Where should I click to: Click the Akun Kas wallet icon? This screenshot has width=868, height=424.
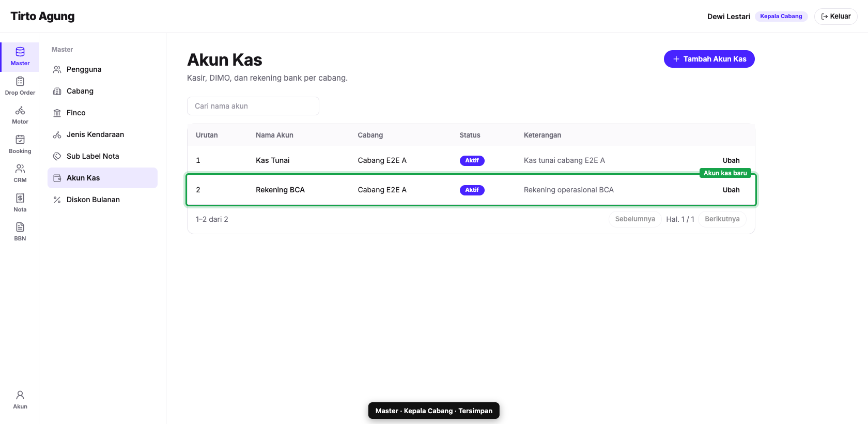coord(57,178)
